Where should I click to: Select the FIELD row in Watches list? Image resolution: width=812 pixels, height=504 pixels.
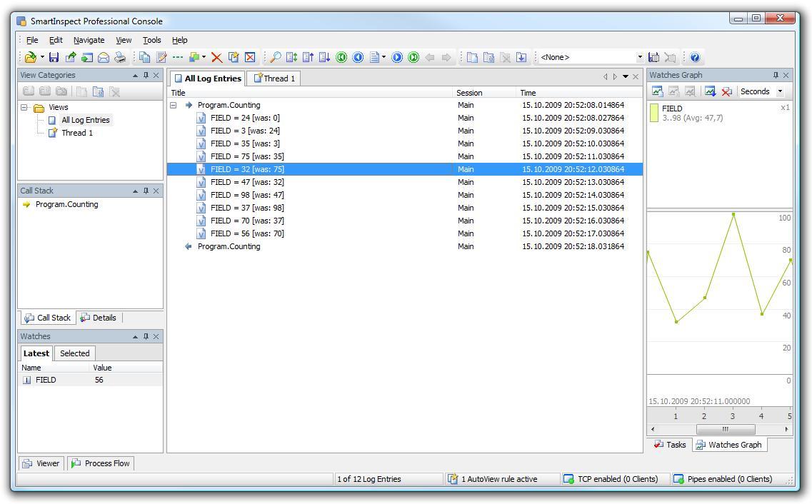click(90, 380)
